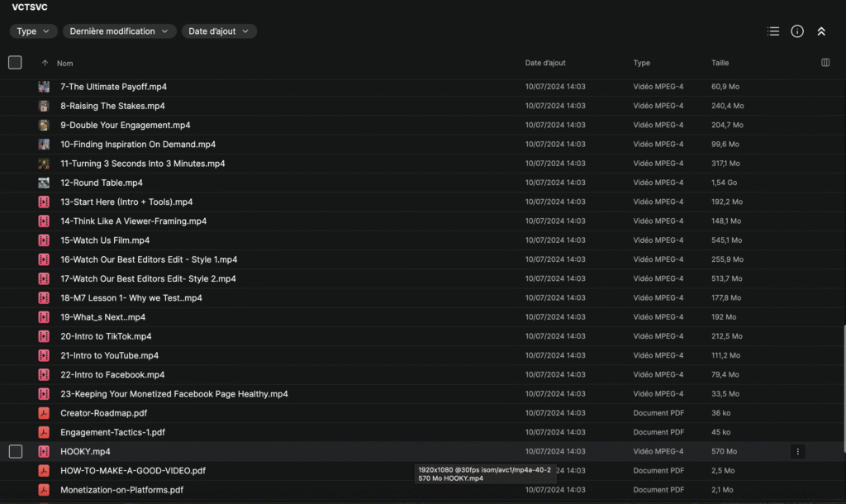Open three-dot menu for HOOKY.mp4
This screenshot has width=846, height=504.
coord(797,451)
